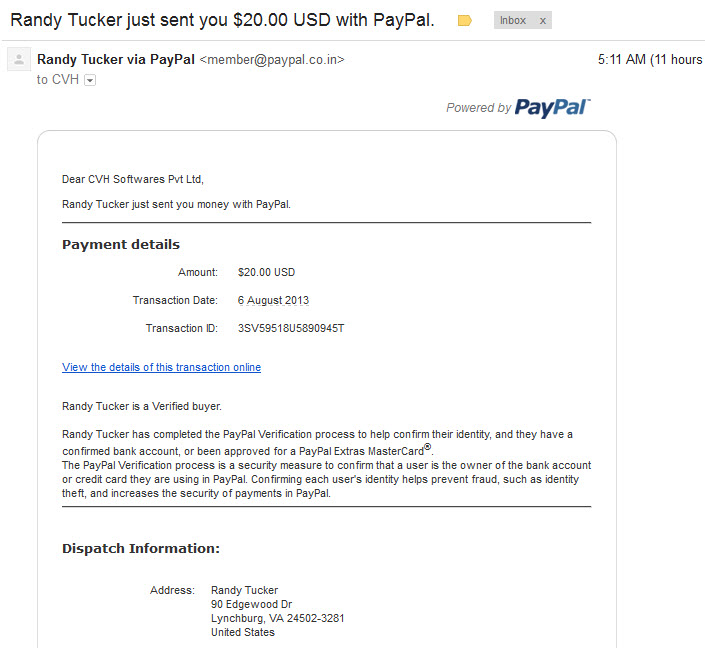Click the 90 Edgewood Dr address line
The width and height of the screenshot is (705, 648).
(251, 604)
